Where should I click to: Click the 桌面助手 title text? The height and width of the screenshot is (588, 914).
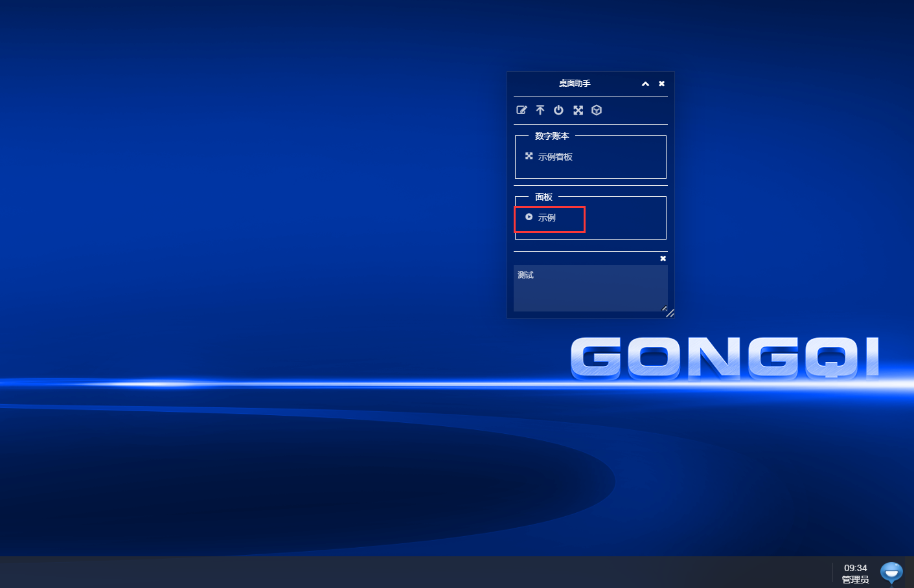click(x=575, y=84)
